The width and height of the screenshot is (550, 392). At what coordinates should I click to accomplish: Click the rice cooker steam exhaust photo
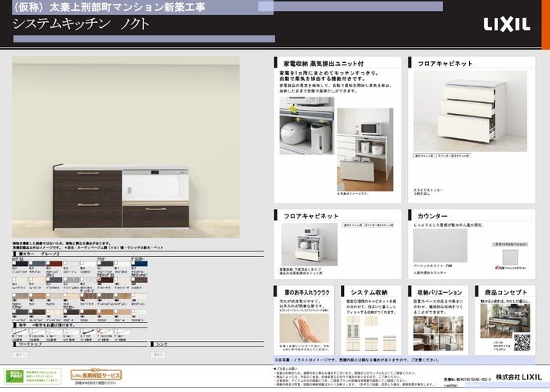coord(307,126)
